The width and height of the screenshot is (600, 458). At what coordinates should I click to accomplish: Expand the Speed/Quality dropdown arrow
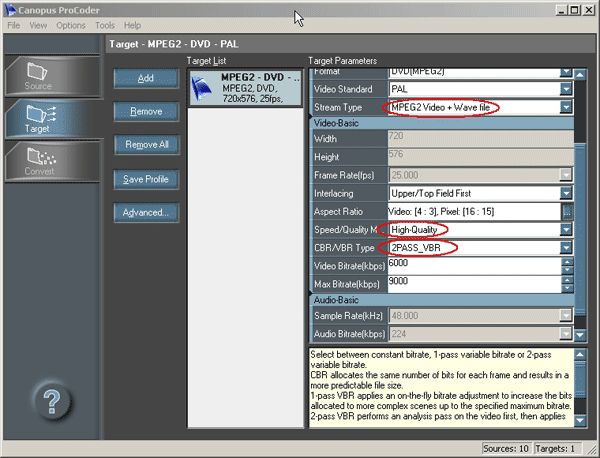tap(566, 229)
